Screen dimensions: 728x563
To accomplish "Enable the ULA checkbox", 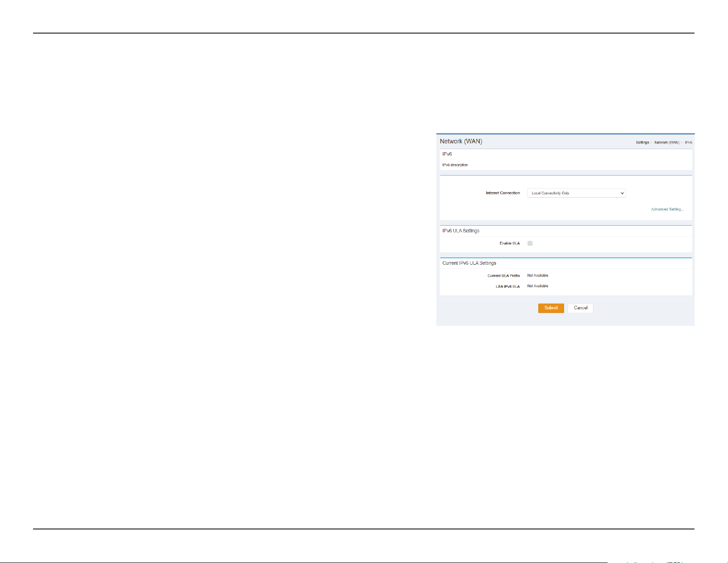I will 530,243.
